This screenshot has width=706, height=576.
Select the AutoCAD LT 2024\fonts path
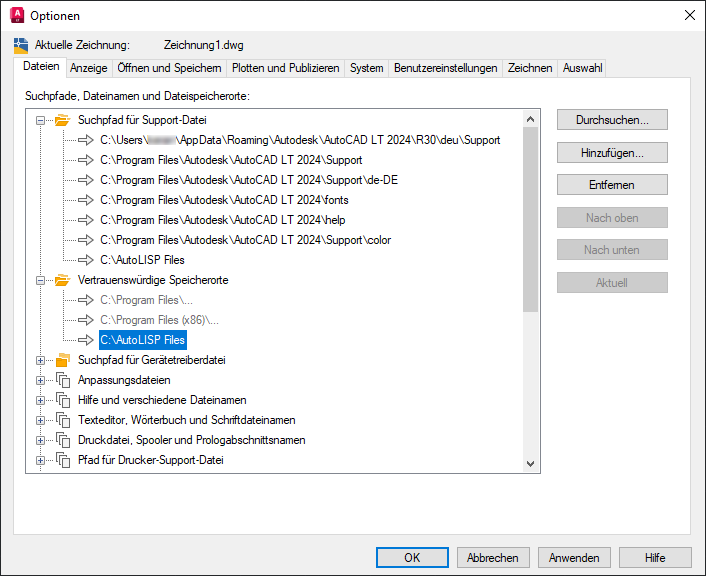pyautogui.click(x=224, y=200)
